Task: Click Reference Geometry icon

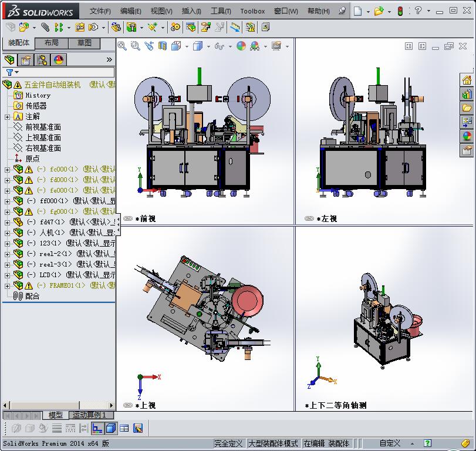Action: (x=153, y=28)
